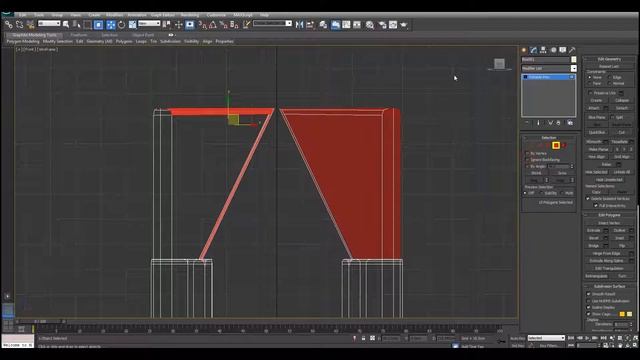The width and height of the screenshot is (640, 360).
Task: Click the Collapse button in Edit Geometry
Action: [622, 100]
